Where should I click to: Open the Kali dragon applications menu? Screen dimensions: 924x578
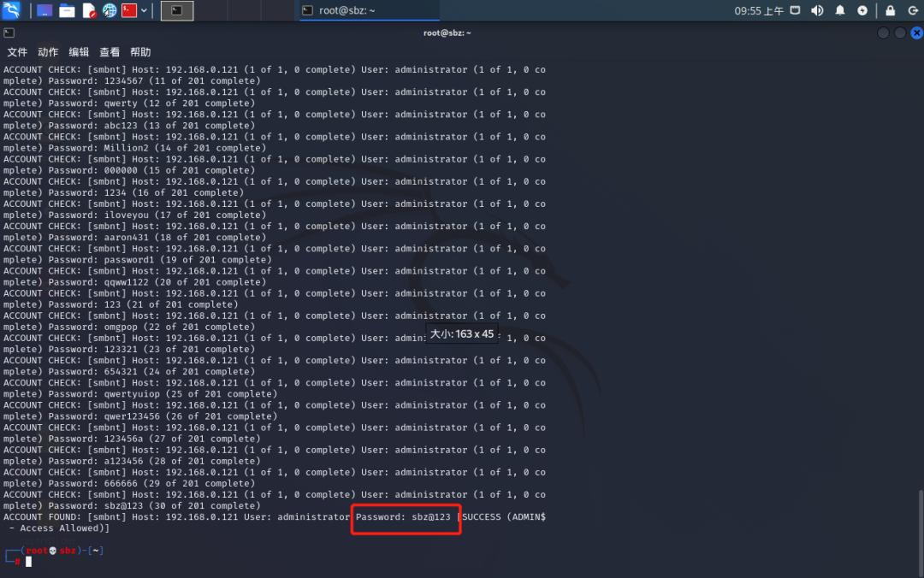11,10
